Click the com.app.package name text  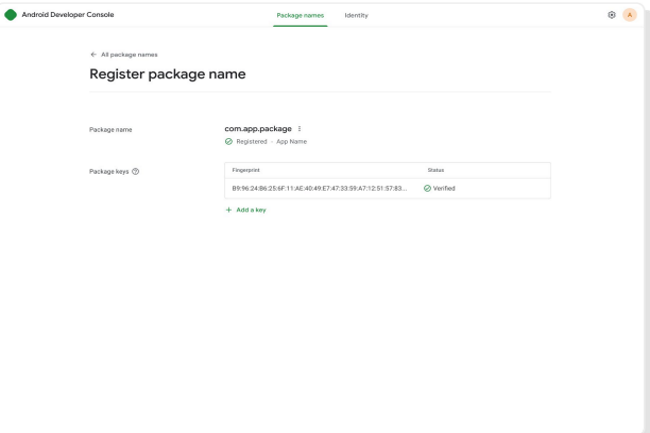(x=258, y=129)
